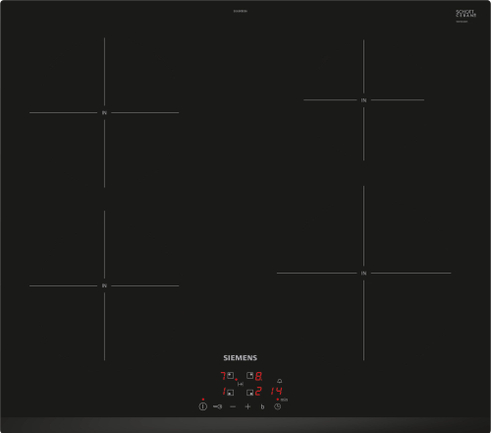Select the front-left cooking zone symbol
This screenshot has width=491, height=433.
(x=230, y=393)
